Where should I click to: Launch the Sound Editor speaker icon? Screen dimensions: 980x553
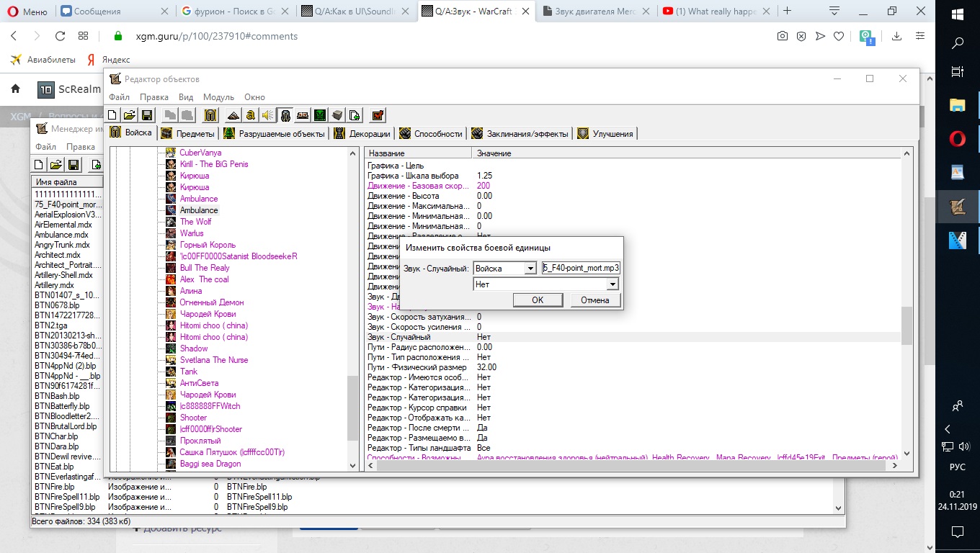click(x=267, y=115)
